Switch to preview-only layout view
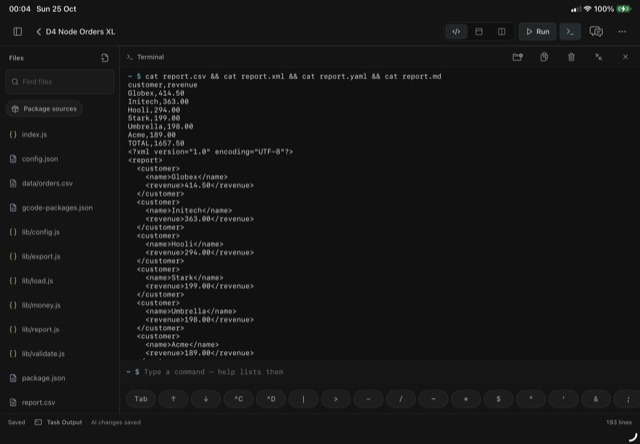Viewport: 640px width, 444px height. point(479,31)
